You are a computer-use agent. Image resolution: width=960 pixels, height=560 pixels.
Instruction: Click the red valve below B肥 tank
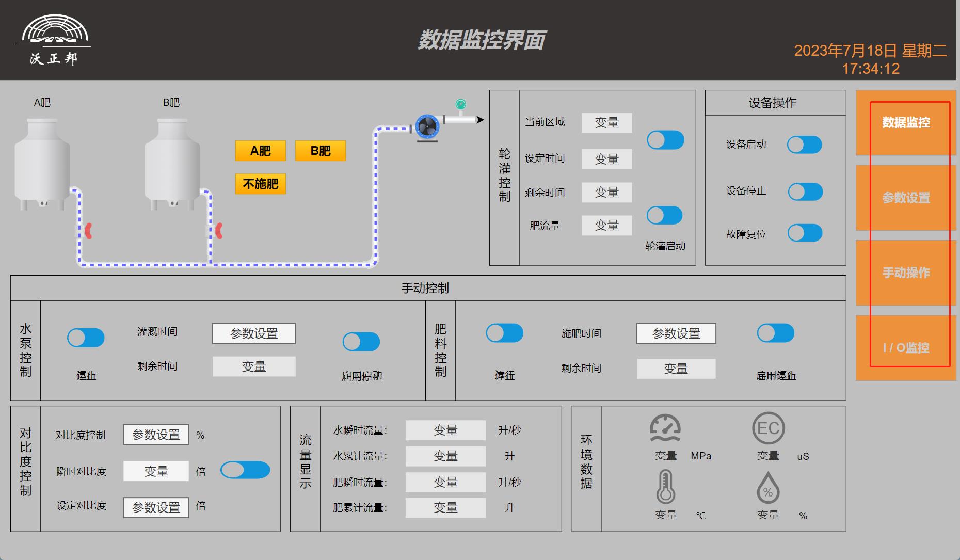coord(219,231)
